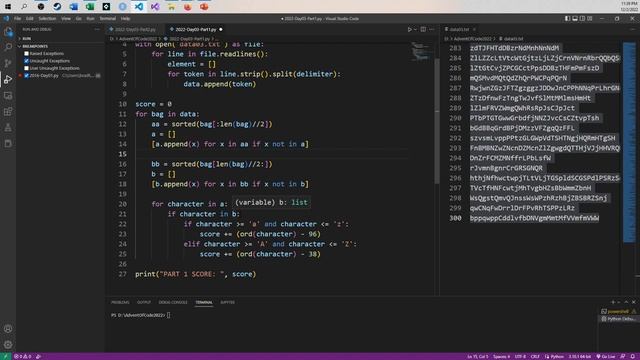Toggle Raised Exceptions breakpoint checkbox
The height and width of the screenshot is (360, 640).
pyautogui.click(x=27, y=53)
